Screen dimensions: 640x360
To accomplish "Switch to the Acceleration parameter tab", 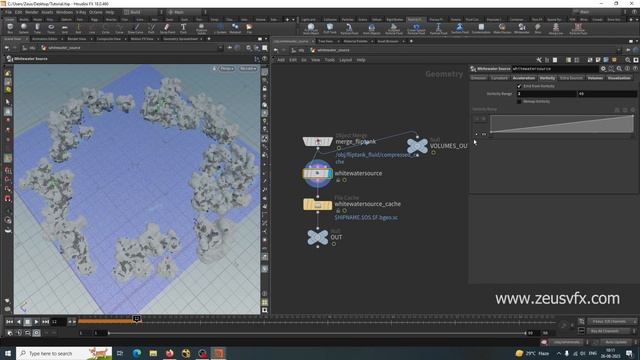I will tap(524, 78).
